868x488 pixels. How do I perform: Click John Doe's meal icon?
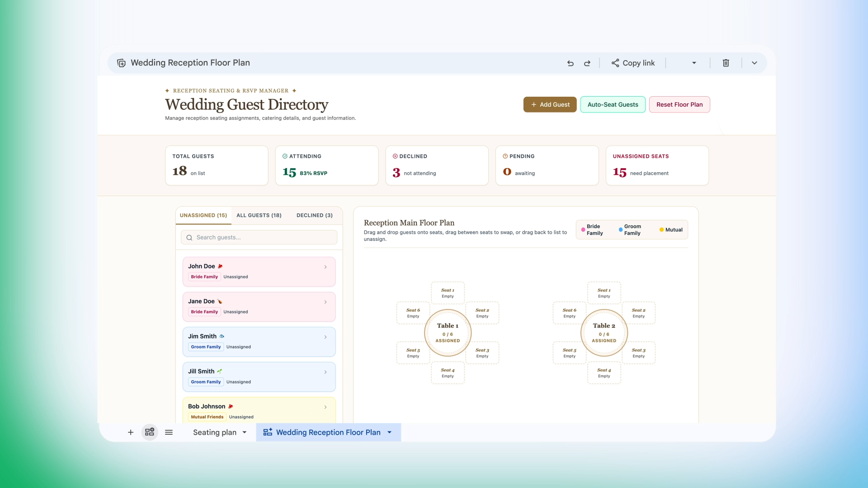(220, 266)
